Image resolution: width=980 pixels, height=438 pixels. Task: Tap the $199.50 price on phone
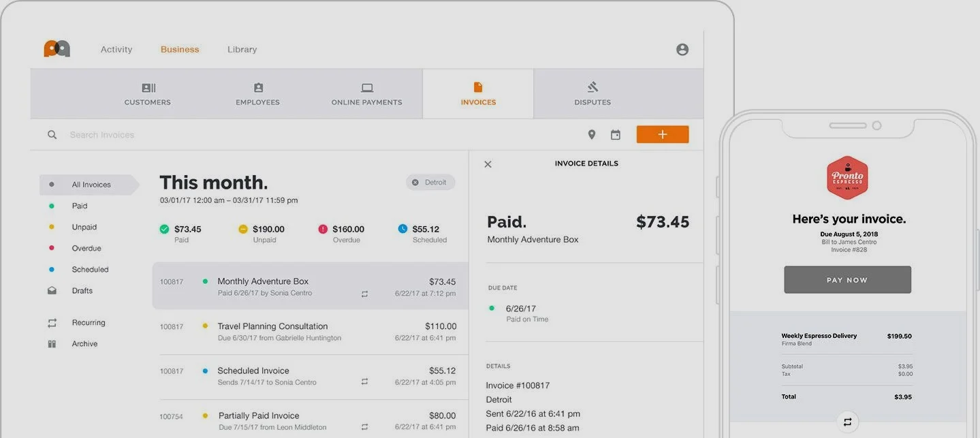click(900, 337)
